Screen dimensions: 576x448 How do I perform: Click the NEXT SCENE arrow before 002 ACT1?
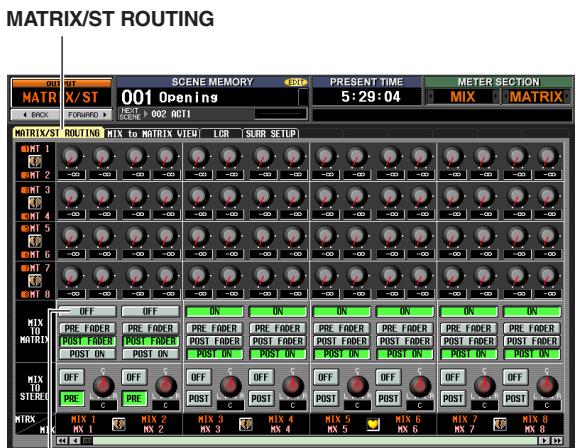[x=146, y=114]
